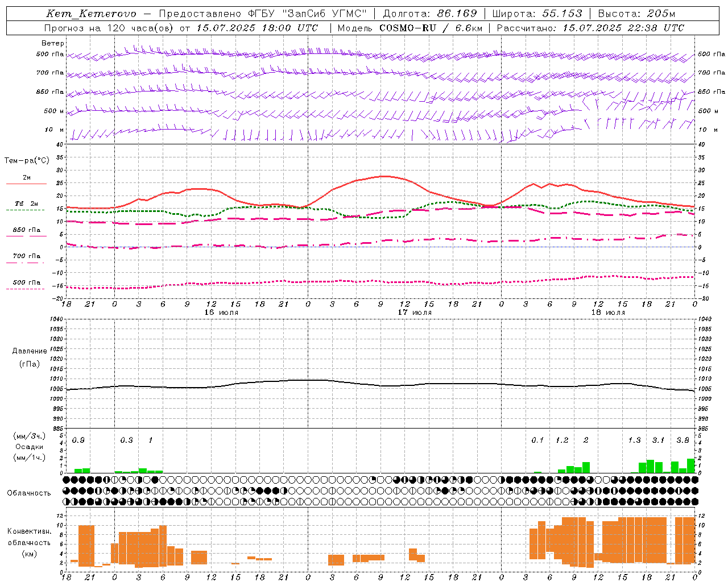Click the '16 июля' date label
Image resolution: width=728 pixels, height=582 pixels.
click(x=221, y=313)
